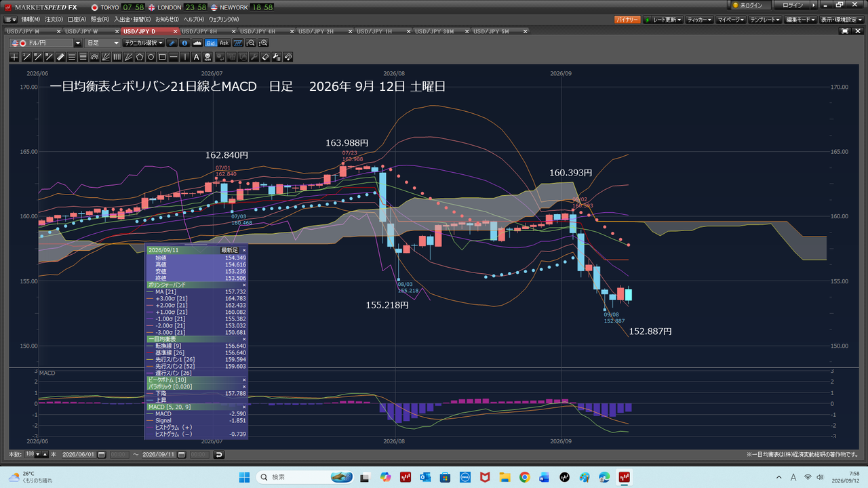Choose the ellipse shape drawing tool
The width and height of the screenshot is (868, 488).
point(151,57)
